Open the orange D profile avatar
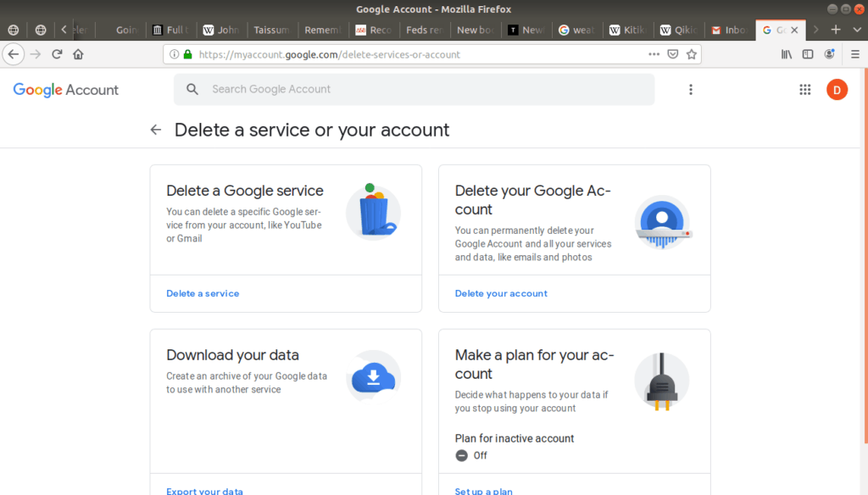 [x=837, y=90]
